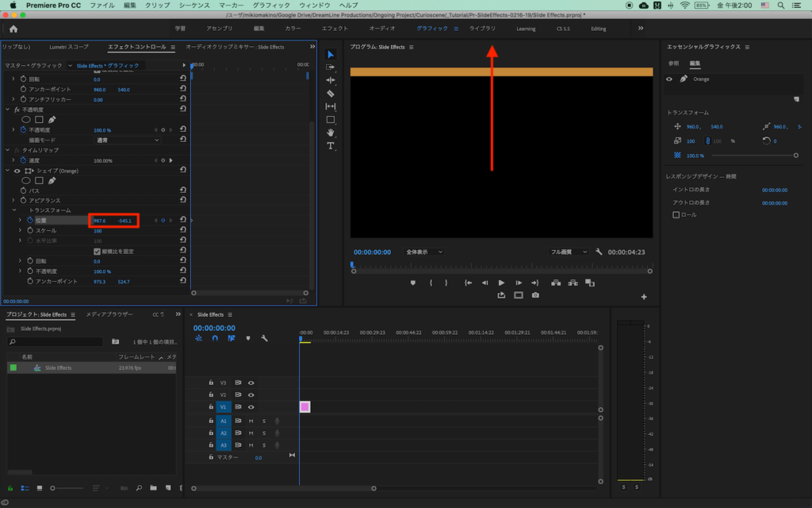Choose the Hand tool
The image size is (812, 508).
tap(331, 133)
